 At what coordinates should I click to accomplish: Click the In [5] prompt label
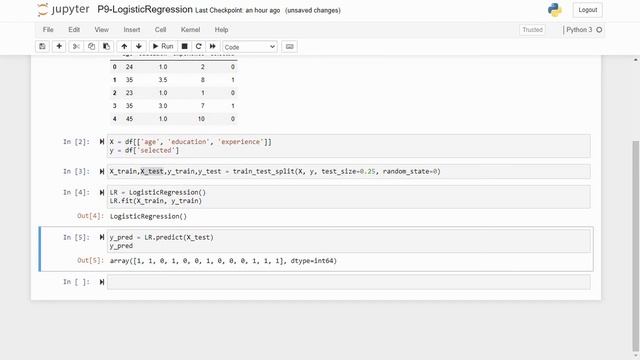[x=76, y=237]
